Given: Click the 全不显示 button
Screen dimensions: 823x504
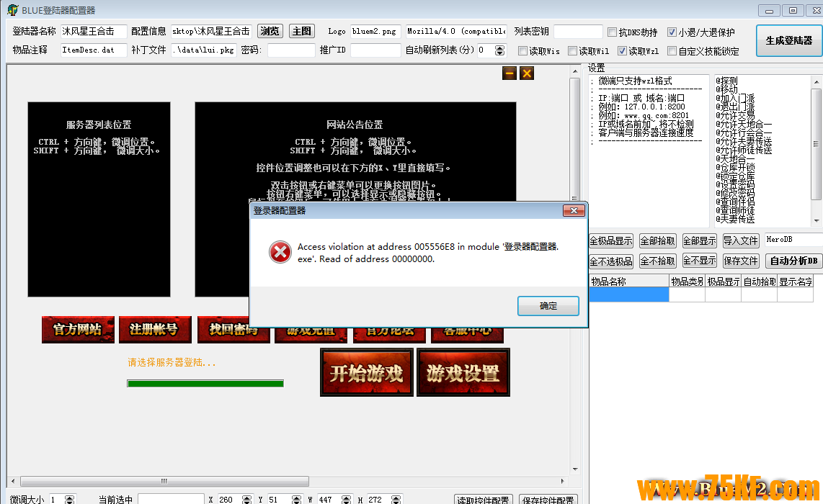Looking at the screenshot, I should 700,261.
